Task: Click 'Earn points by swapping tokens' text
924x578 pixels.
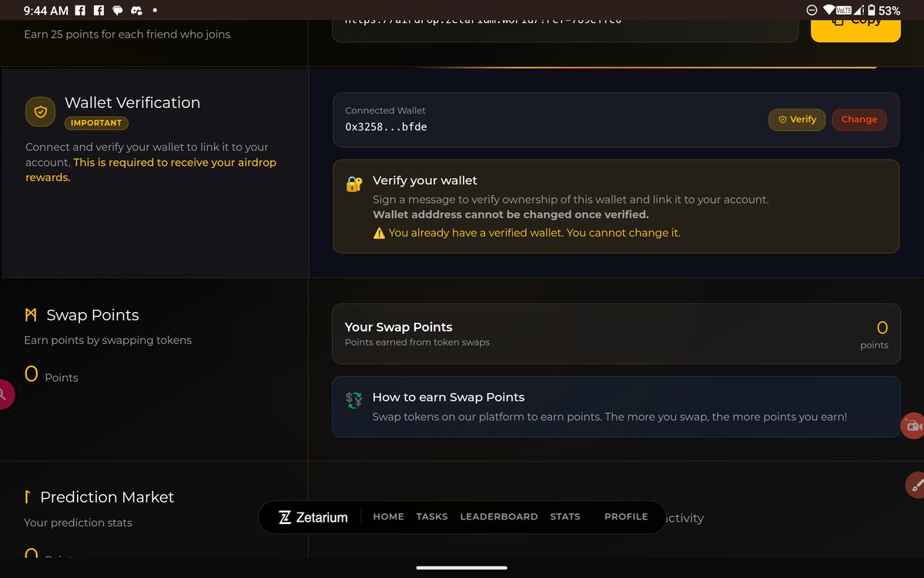Action: pyautogui.click(x=108, y=340)
